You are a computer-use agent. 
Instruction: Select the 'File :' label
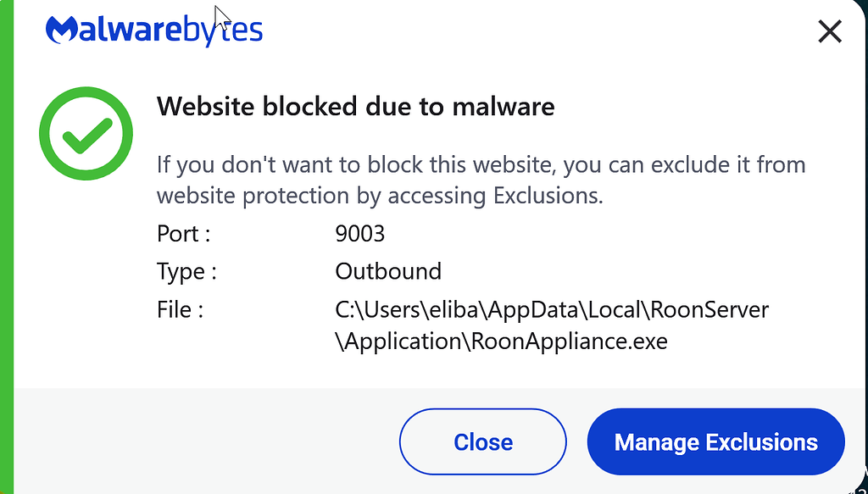180,309
